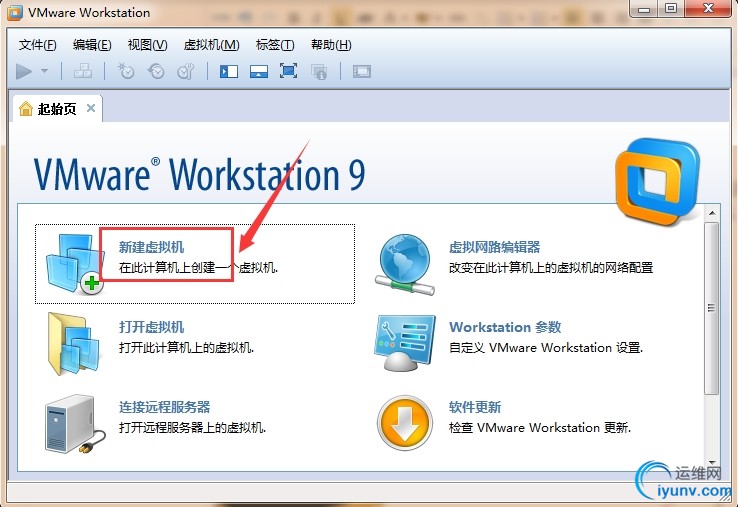Enter full screen mode icon
The height and width of the screenshot is (507, 738).
click(288, 71)
